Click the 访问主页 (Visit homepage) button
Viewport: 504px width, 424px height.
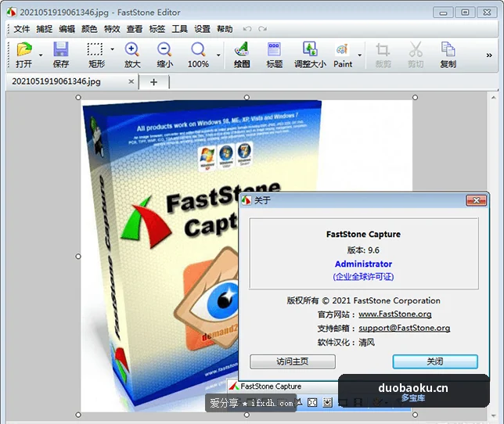click(293, 361)
